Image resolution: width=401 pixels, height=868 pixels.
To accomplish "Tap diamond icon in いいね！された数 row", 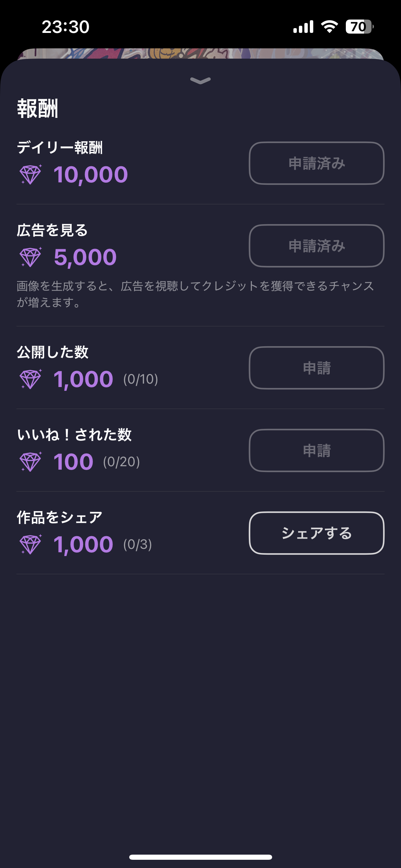I will pos(31,462).
